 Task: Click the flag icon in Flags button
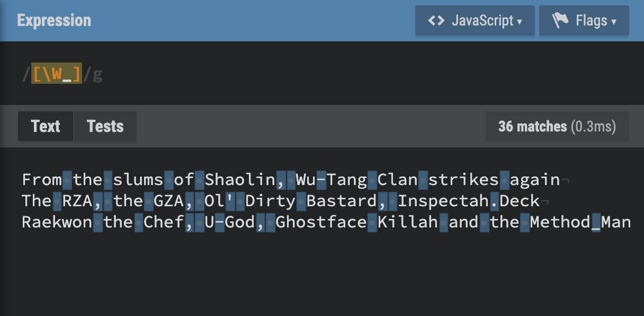tap(560, 21)
